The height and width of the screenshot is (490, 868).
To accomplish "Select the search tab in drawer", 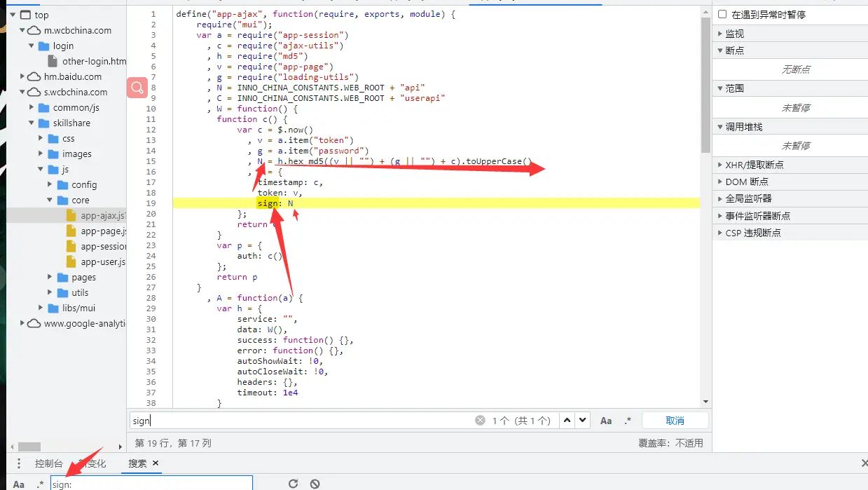I will click(x=137, y=463).
